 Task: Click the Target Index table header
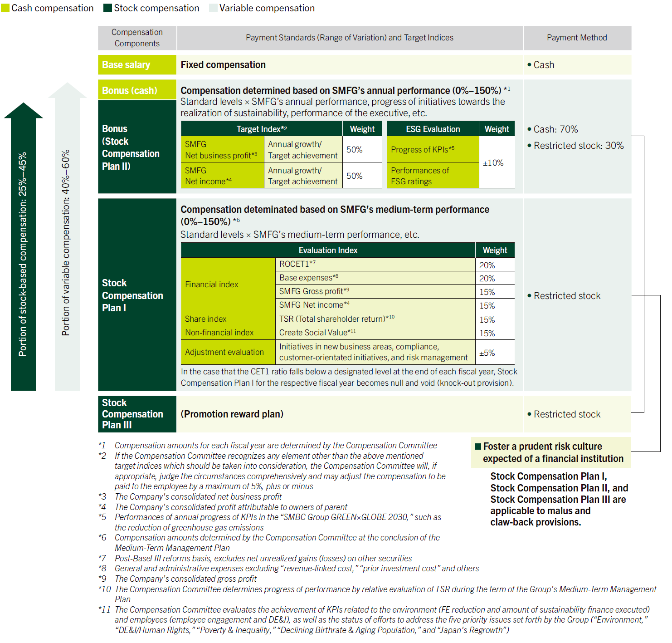point(262,129)
